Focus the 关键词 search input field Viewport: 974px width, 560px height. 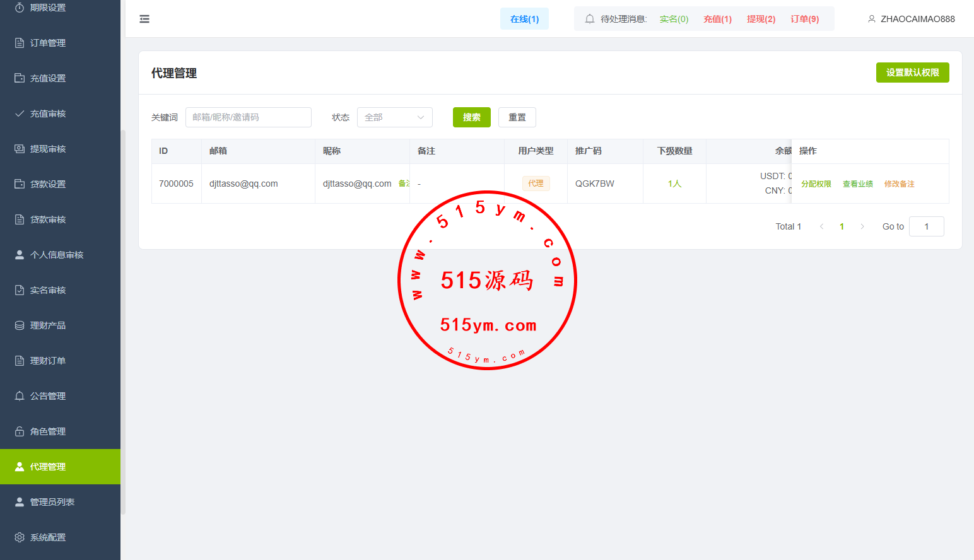tap(248, 117)
